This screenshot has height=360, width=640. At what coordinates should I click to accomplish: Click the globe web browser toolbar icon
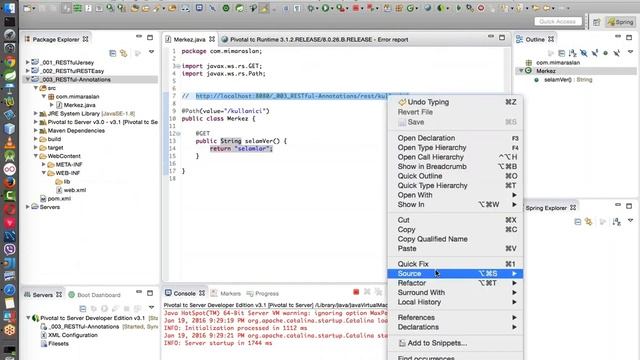coord(427,8)
